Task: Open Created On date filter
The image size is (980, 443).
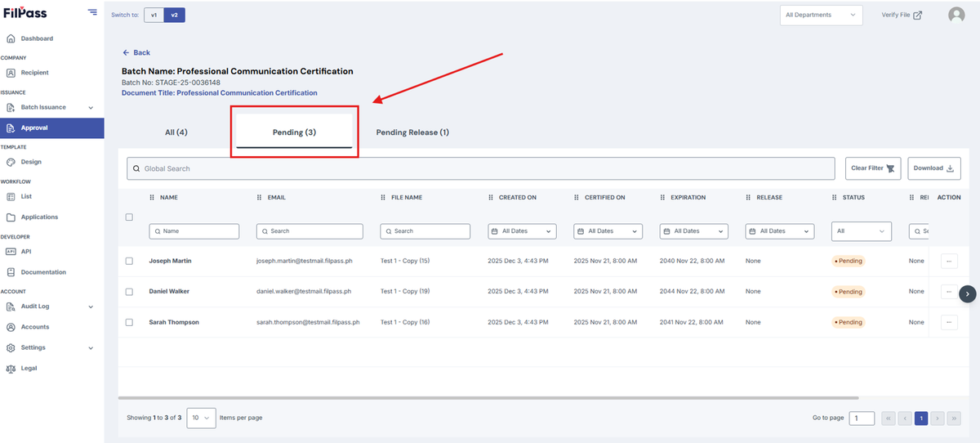Action: [x=522, y=231]
